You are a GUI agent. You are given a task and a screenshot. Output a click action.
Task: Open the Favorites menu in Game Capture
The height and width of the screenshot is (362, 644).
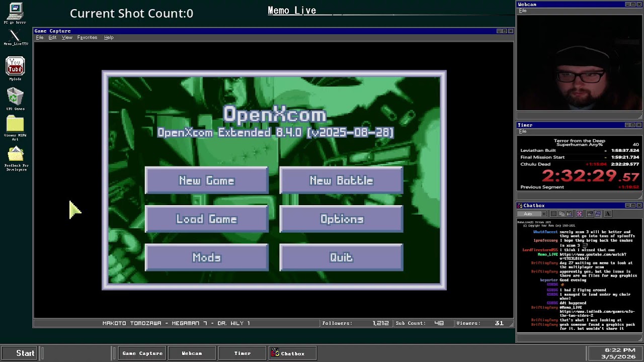pos(87,38)
